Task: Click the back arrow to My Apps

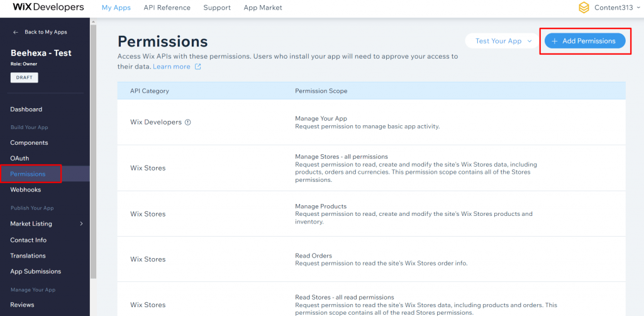Action: (16, 32)
